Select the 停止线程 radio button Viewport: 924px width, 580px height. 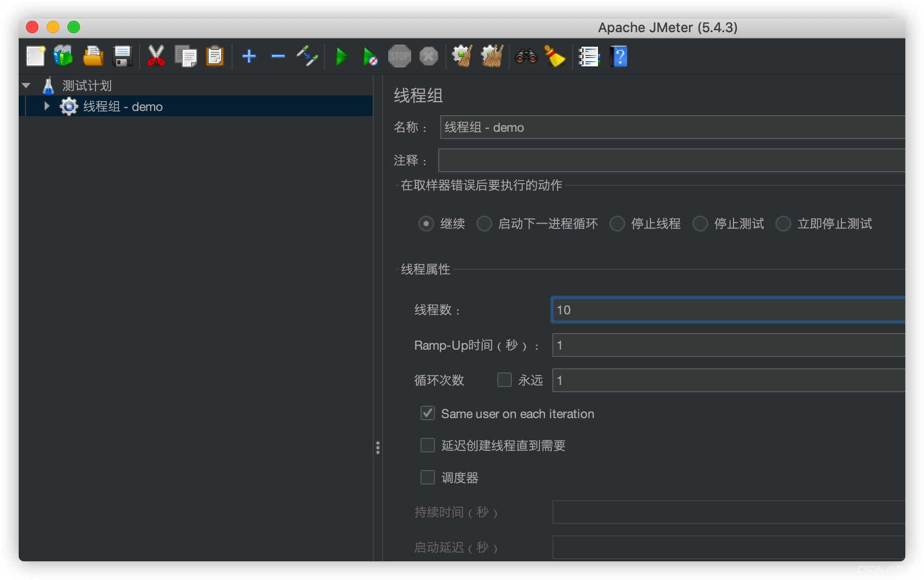(617, 224)
